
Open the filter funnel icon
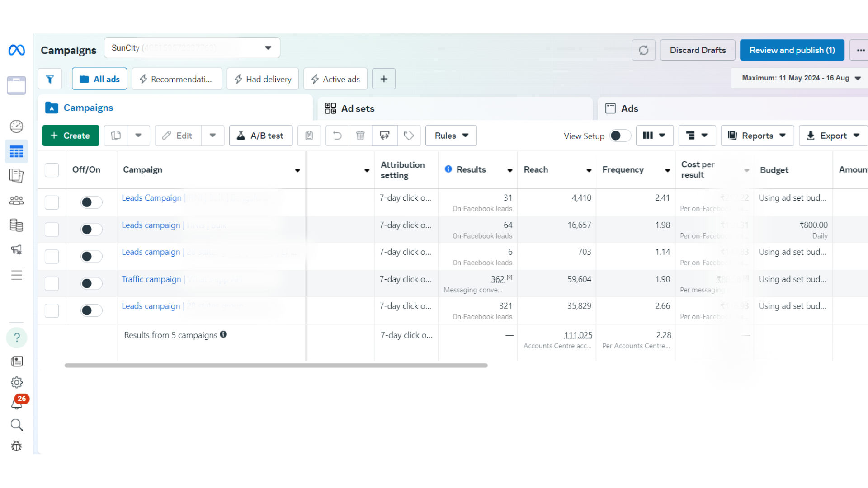coord(50,79)
